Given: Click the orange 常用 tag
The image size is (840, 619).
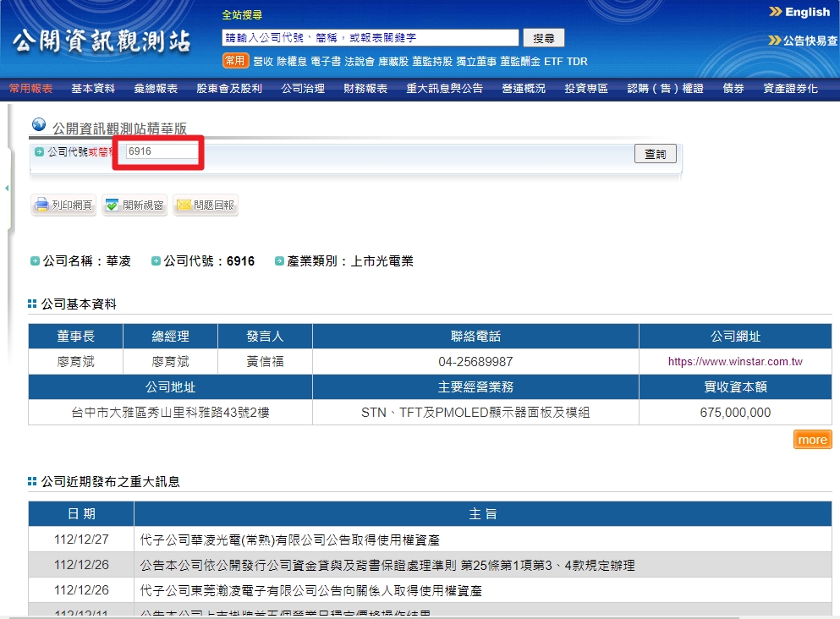Looking at the screenshot, I should 235,61.
